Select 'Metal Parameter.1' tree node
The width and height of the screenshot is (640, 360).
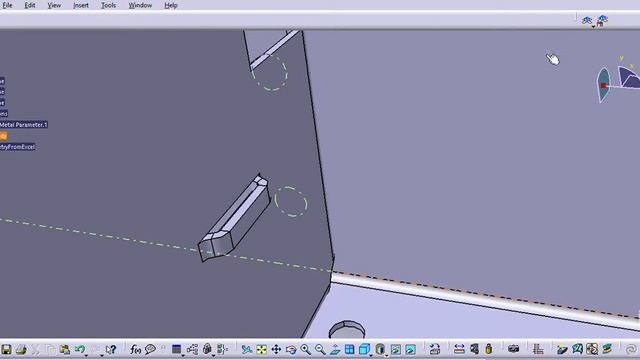coord(23,124)
